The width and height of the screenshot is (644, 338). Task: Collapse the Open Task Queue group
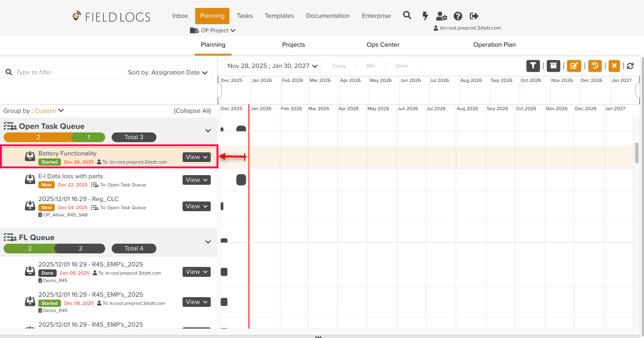tap(208, 131)
